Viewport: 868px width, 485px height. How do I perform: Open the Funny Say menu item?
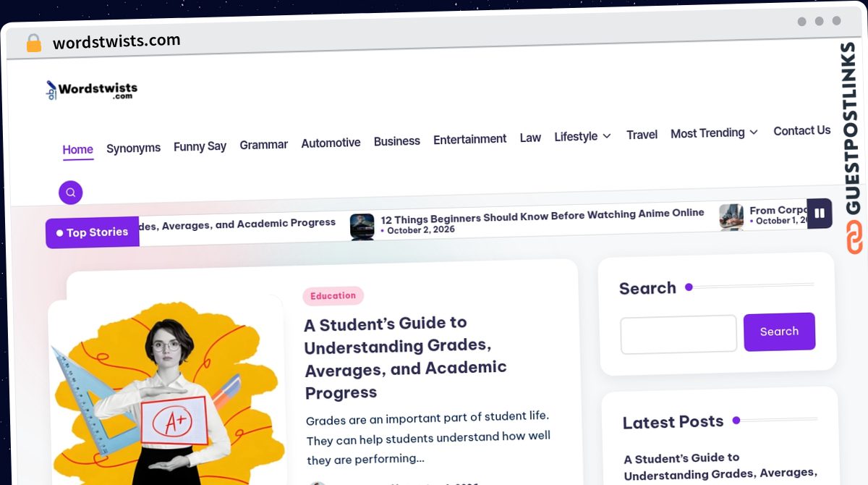[x=200, y=146]
